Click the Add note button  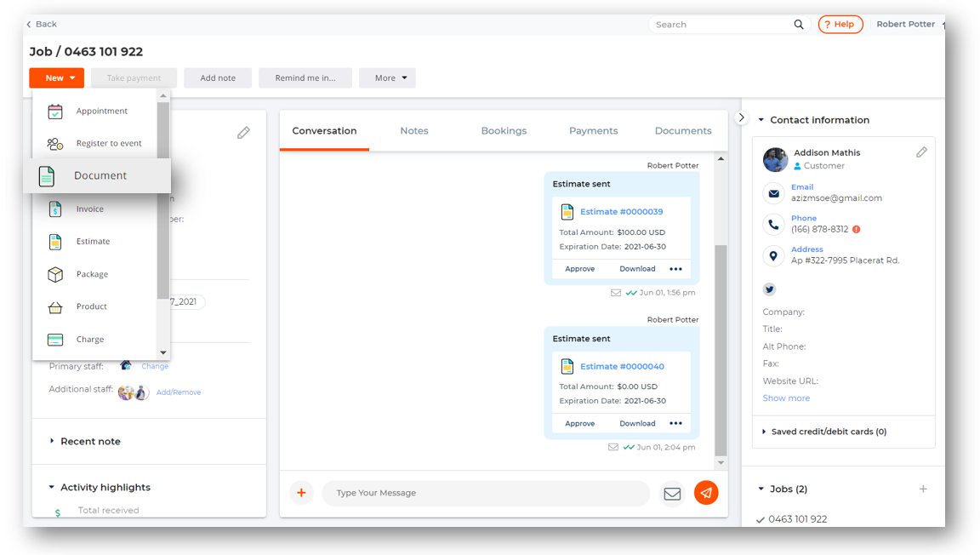[218, 78]
